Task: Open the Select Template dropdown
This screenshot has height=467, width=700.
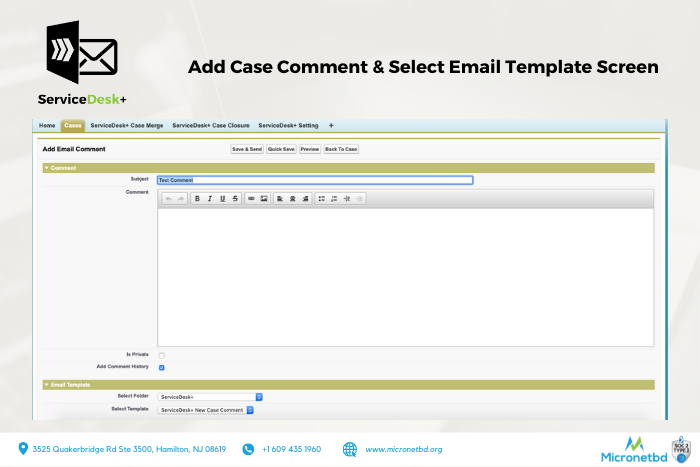Action: click(x=207, y=410)
